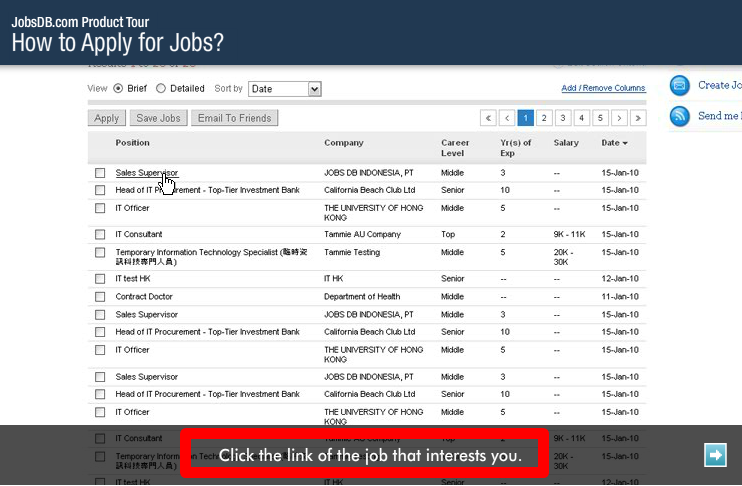742x486 pixels.
Task: Go to results page 3
Action: click(563, 118)
